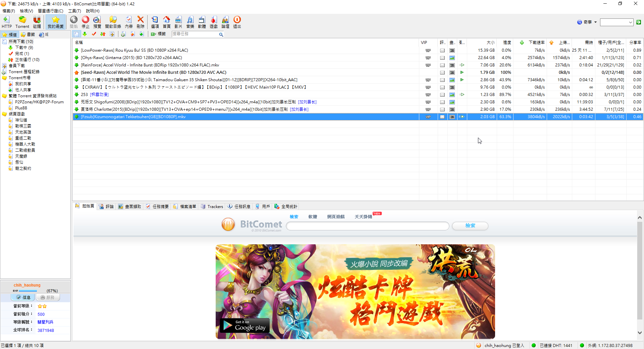Toggle the my-shares red arrow filter
This screenshot has height=349, width=644.
pos(132,34)
